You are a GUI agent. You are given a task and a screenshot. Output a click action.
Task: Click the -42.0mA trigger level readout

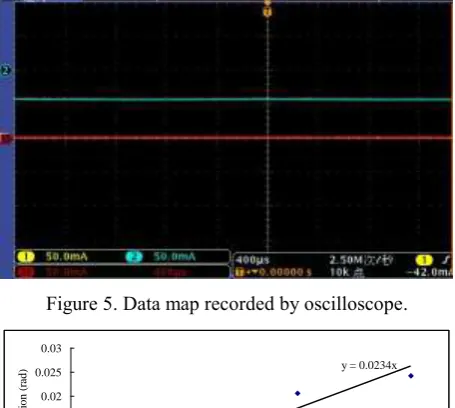[x=429, y=272]
